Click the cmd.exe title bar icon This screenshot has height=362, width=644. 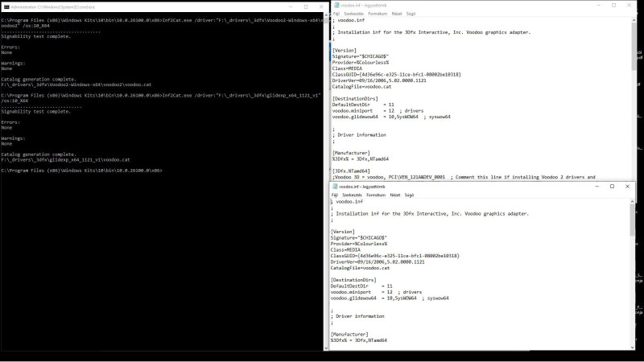tap(6, 7)
